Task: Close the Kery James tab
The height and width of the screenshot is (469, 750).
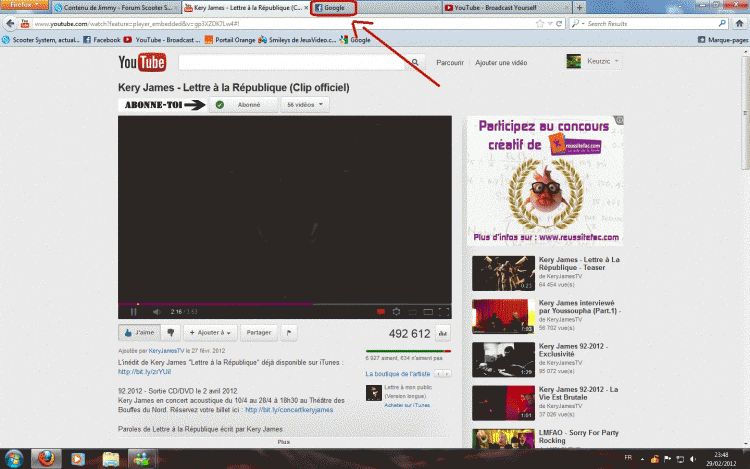Action: point(306,8)
